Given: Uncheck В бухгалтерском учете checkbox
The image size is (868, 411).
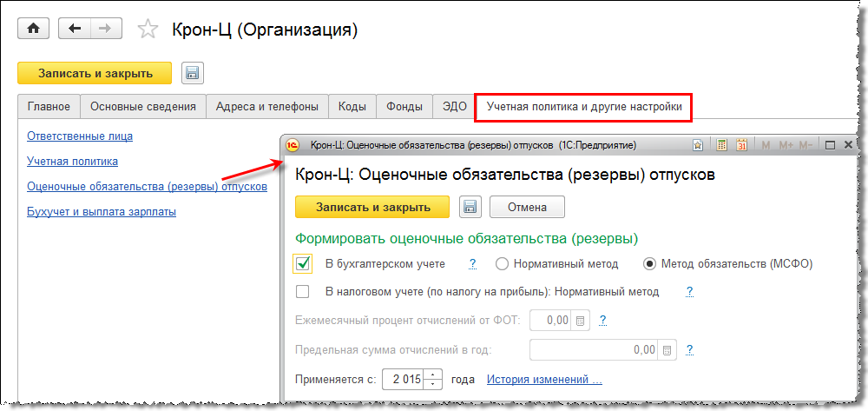Looking at the screenshot, I should pyautogui.click(x=303, y=263).
